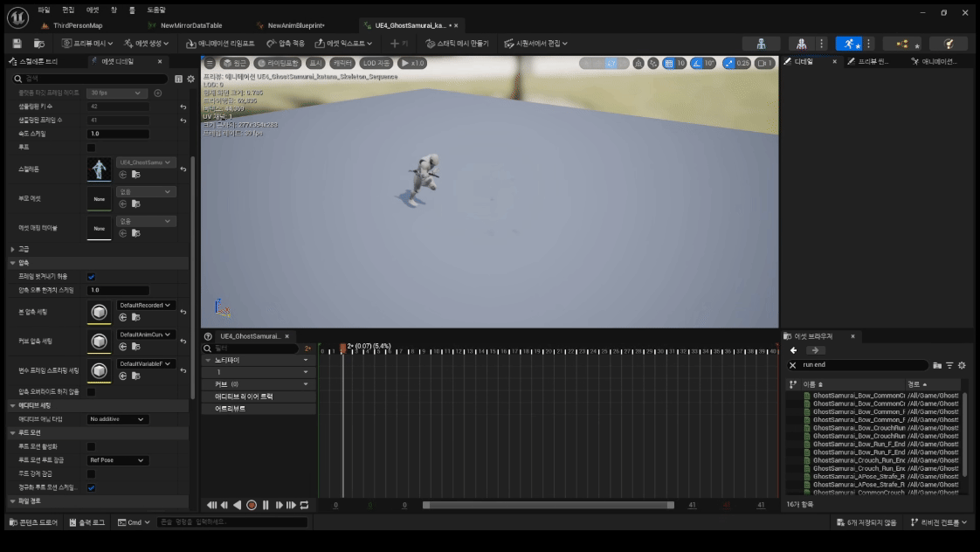980x552 pixels.
Task: Click the timeline horizontal range scrollbar
Action: (549, 505)
